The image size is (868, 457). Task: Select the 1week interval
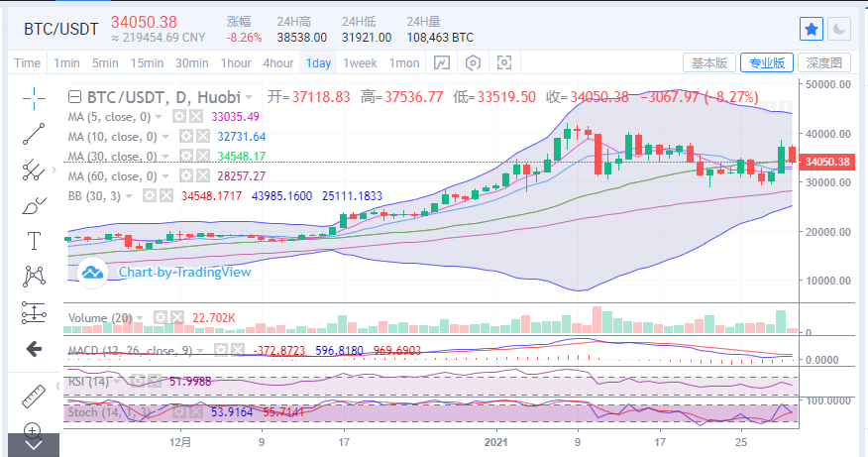pyautogui.click(x=360, y=63)
